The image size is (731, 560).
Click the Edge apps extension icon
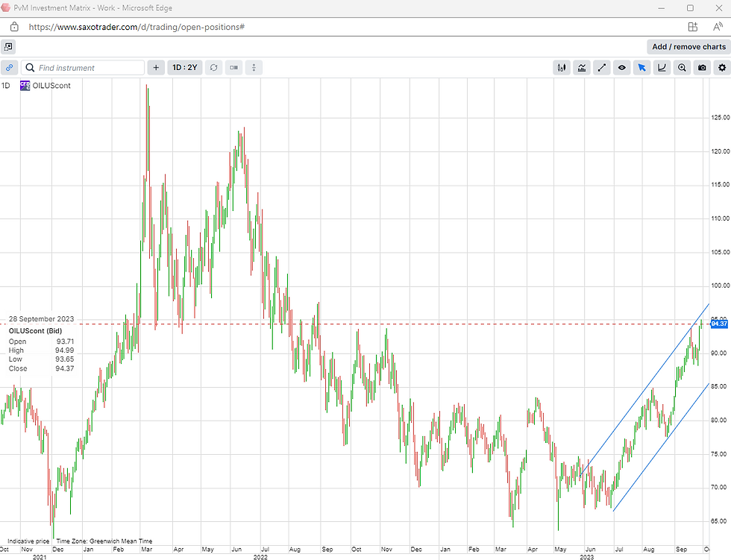click(693, 27)
